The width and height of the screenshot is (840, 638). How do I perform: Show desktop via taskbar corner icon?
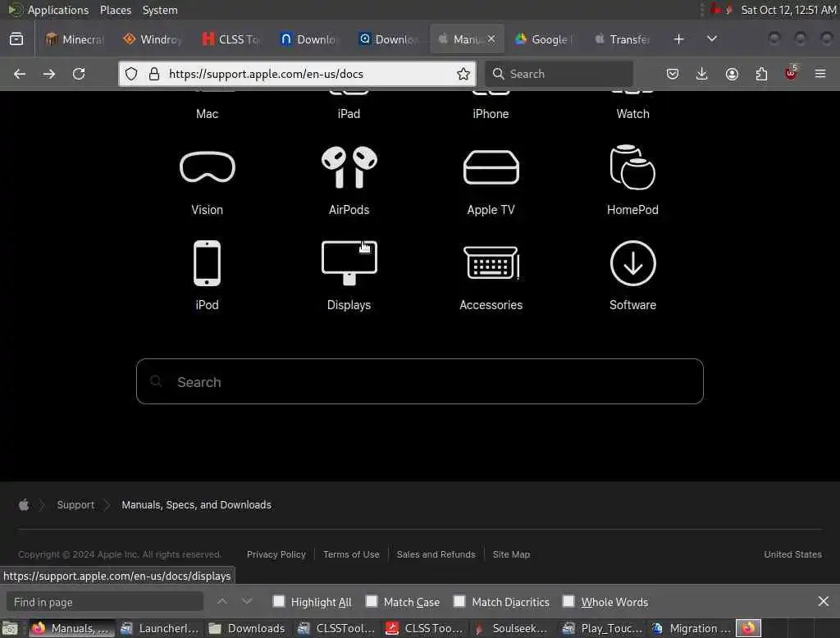(x=10, y=628)
